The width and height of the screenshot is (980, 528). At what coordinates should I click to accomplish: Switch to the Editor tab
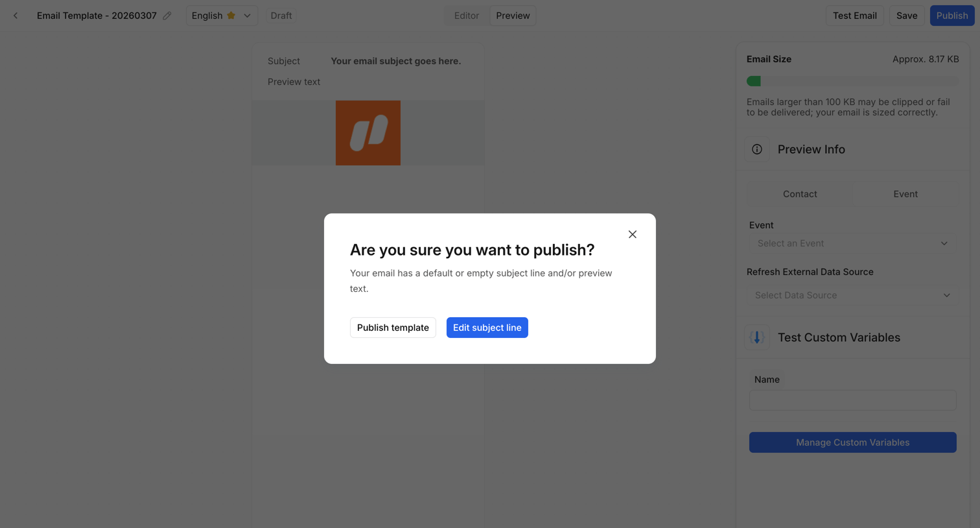tap(467, 16)
